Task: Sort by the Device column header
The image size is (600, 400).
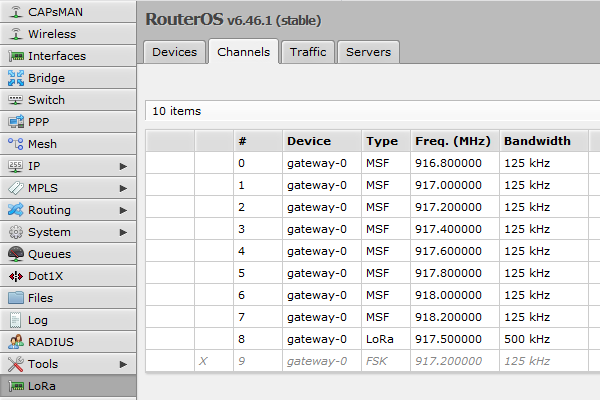Action: coord(322,141)
